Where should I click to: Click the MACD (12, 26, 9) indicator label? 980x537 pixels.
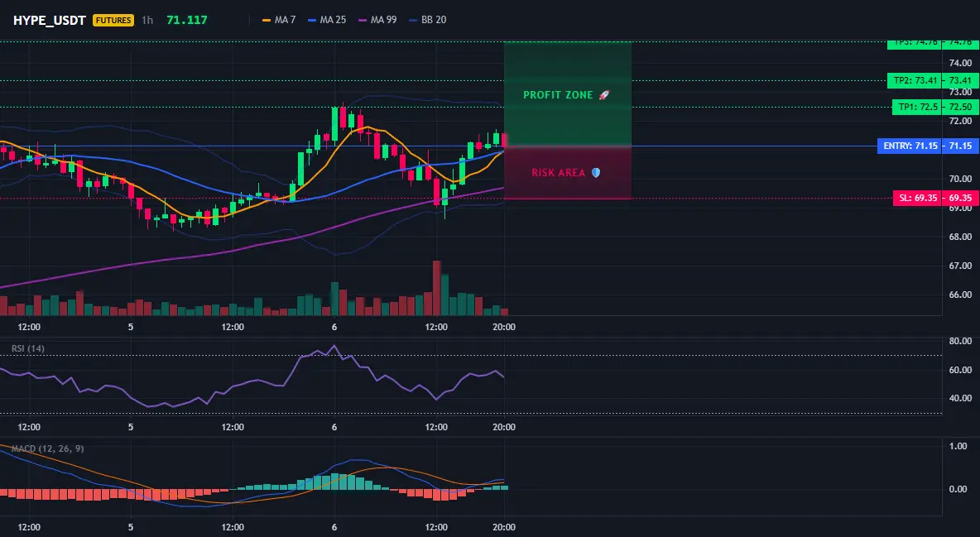[47, 448]
